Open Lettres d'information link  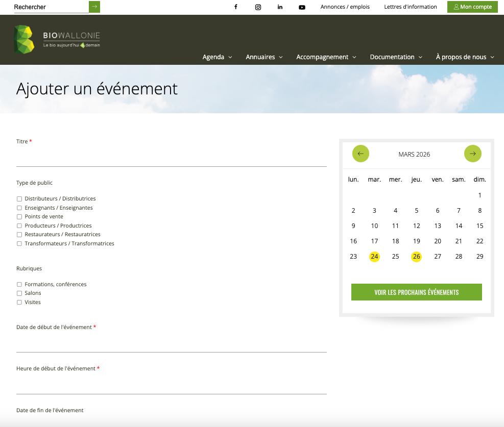coord(411,7)
